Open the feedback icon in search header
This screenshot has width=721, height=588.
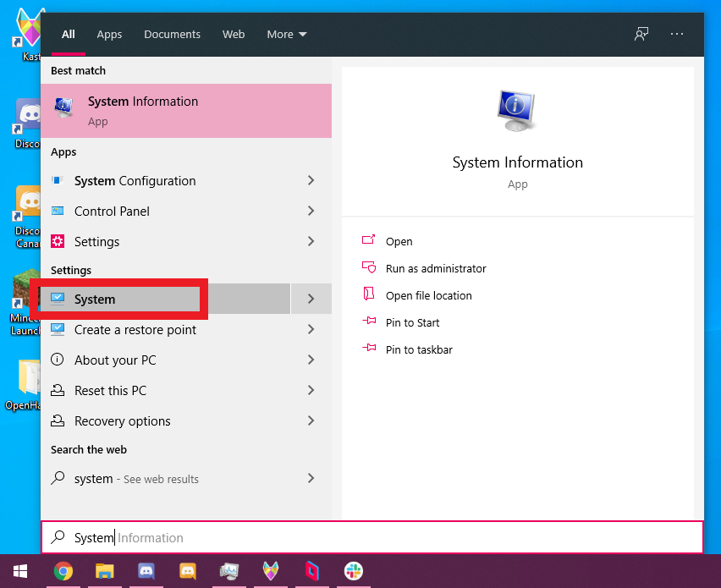coord(641,34)
